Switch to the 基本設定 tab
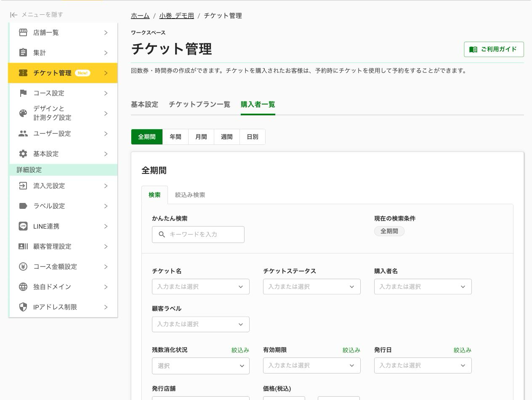The width and height of the screenshot is (532, 400). [x=145, y=104]
